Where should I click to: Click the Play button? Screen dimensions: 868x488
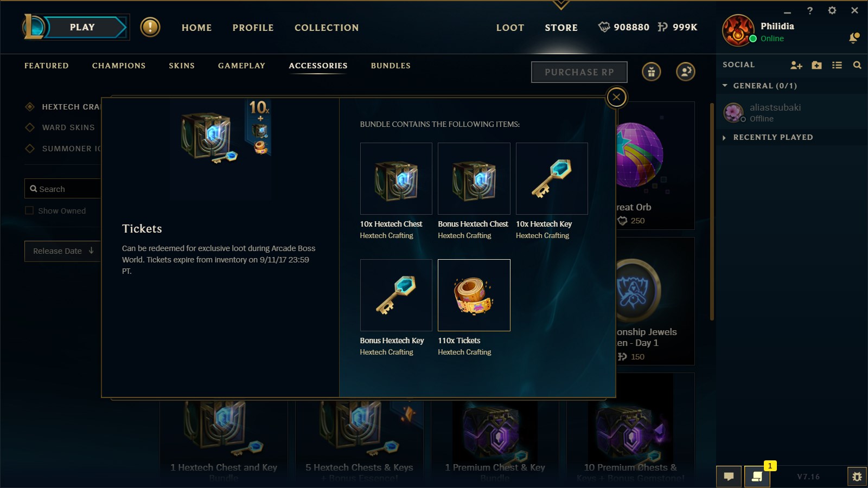(82, 27)
